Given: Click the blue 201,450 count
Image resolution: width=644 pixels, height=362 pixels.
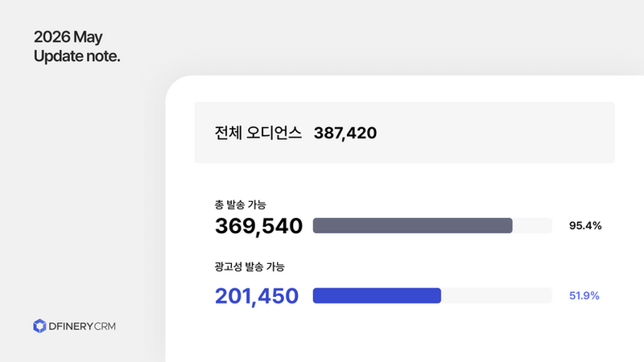Looking at the screenshot, I should coord(257,296).
